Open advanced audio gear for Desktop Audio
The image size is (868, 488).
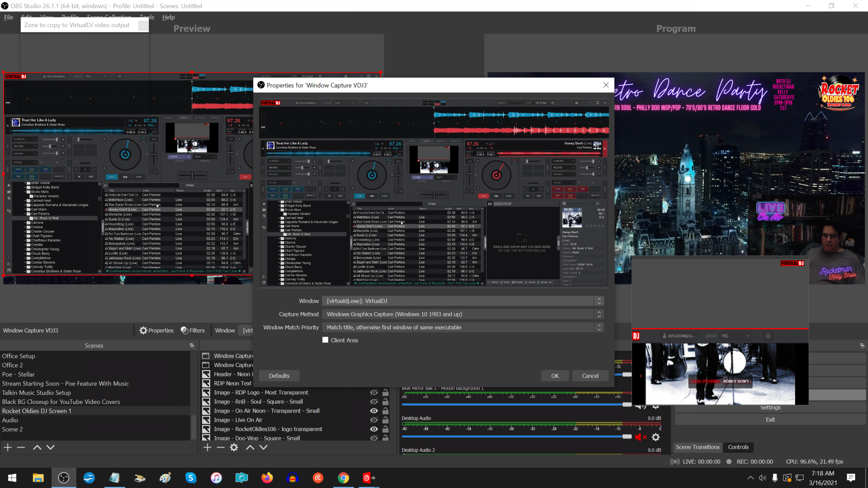click(656, 437)
